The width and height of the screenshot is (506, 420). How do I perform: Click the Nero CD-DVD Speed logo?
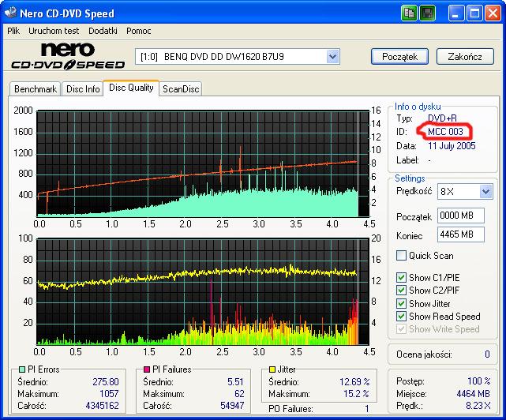pos(68,57)
